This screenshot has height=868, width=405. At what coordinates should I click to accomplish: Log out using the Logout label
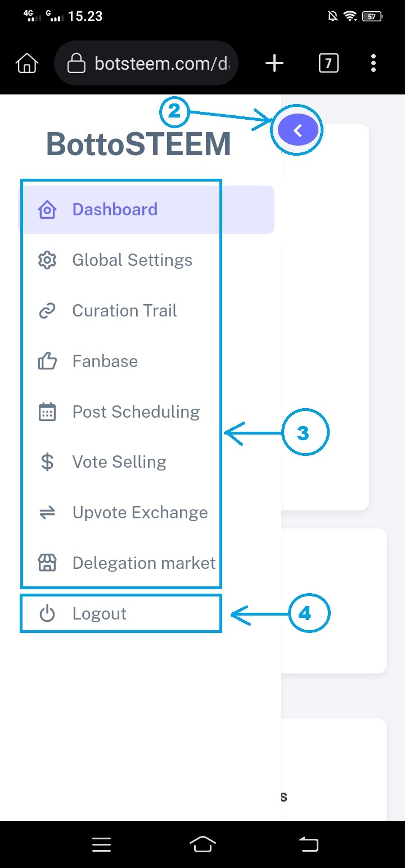pos(100,614)
